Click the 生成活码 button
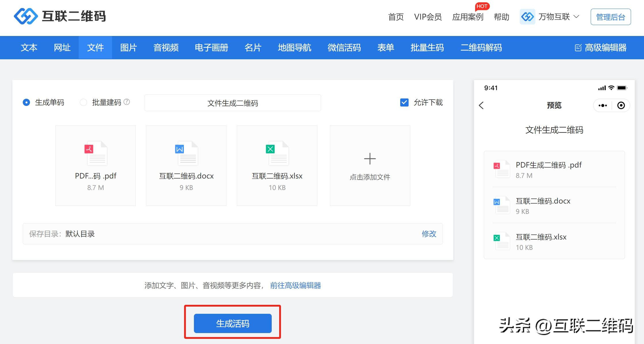The height and width of the screenshot is (344, 644). pos(233,324)
